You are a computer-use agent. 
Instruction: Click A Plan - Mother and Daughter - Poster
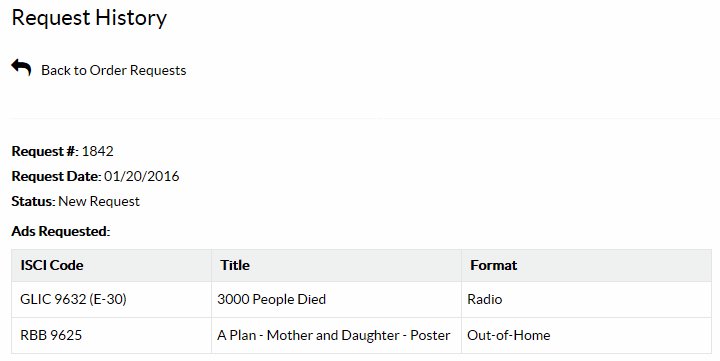(x=333, y=335)
